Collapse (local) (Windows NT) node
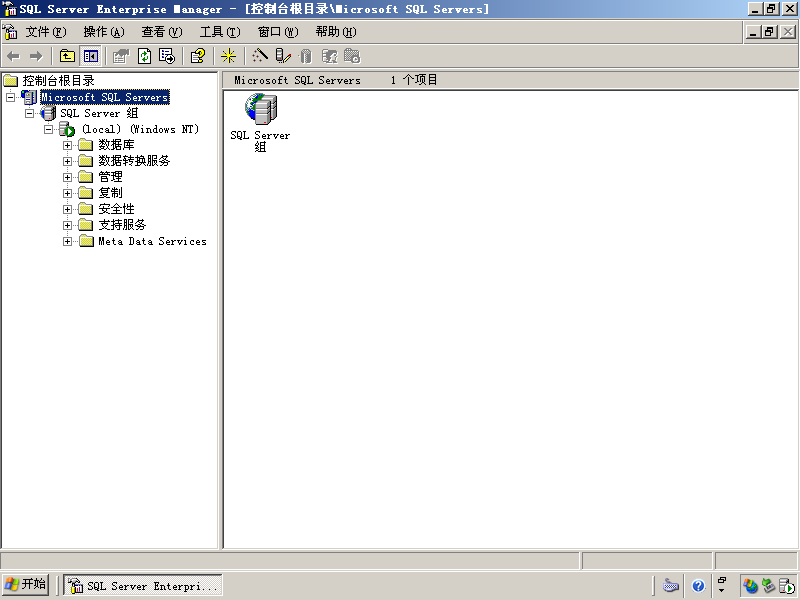Image resolution: width=800 pixels, height=600 pixels. (x=48, y=129)
